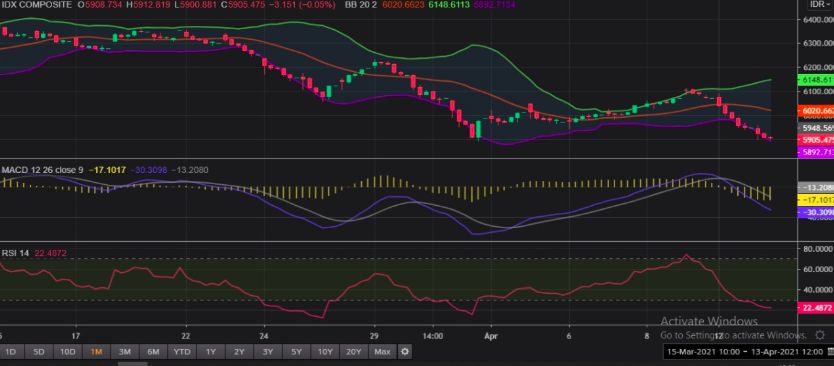This screenshot has width=834, height=366.
Task: Show the Max time range
Action: (382, 352)
